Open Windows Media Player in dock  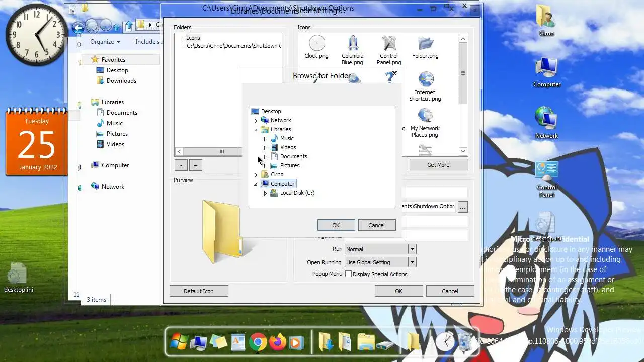pyautogui.click(x=296, y=343)
